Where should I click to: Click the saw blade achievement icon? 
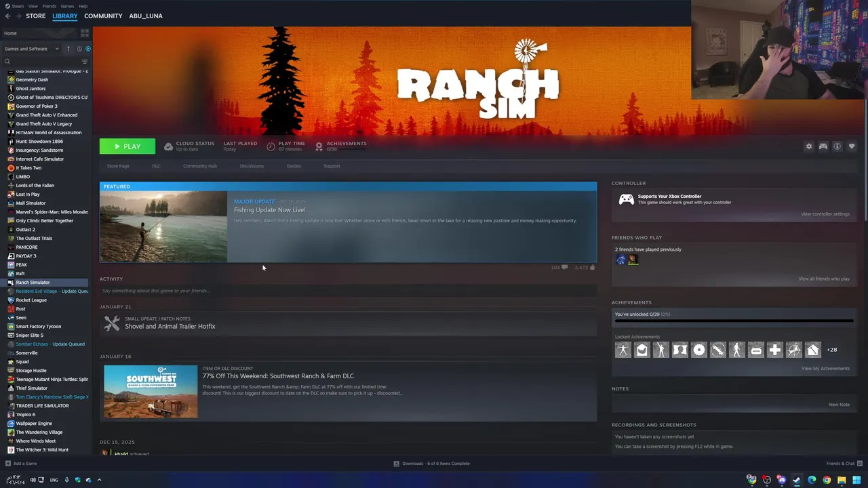click(699, 350)
